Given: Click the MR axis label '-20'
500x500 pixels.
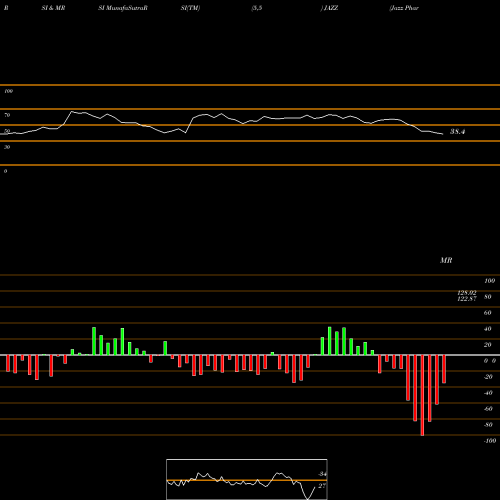Looking at the screenshot, I should pyautogui.click(x=488, y=377).
